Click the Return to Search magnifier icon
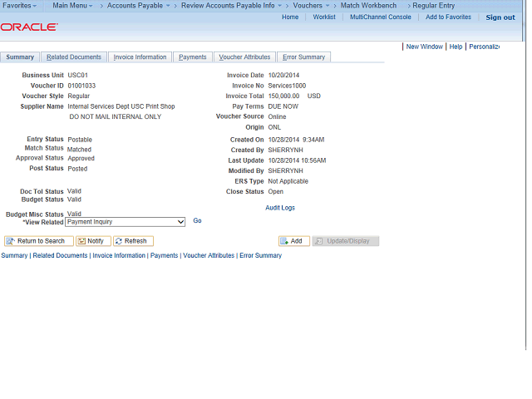 [x=11, y=241]
